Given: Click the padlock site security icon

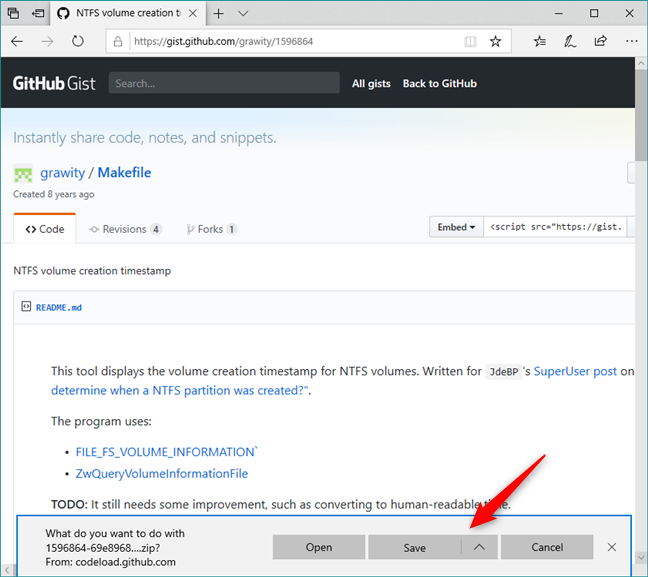Looking at the screenshot, I should coord(118,41).
